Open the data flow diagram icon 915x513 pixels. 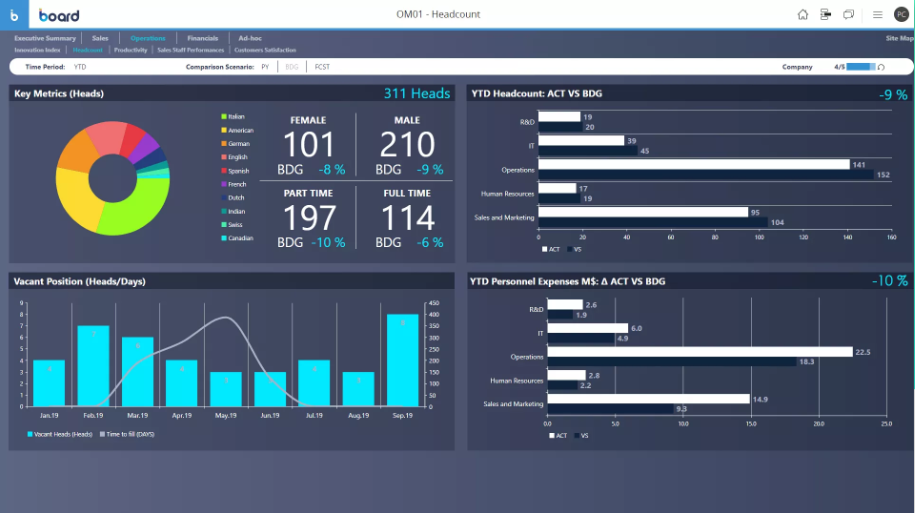click(x=825, y=15)
